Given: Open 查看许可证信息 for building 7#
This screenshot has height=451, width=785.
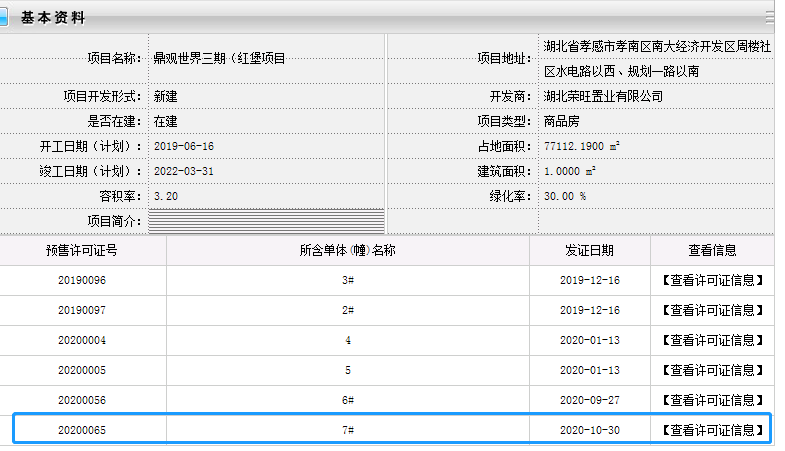Looking at the screenshot, I should [x=711, y=430].
